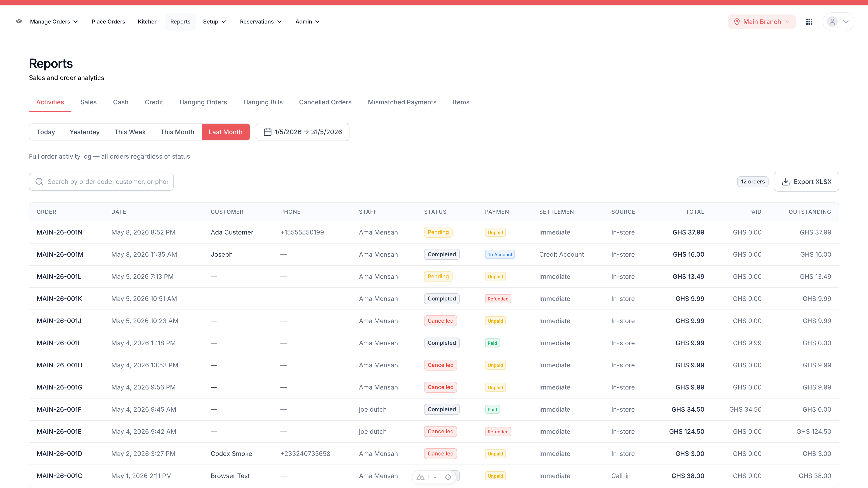Open order MAIN-26-001L
The image size is (868, 488).
point(59,277)
